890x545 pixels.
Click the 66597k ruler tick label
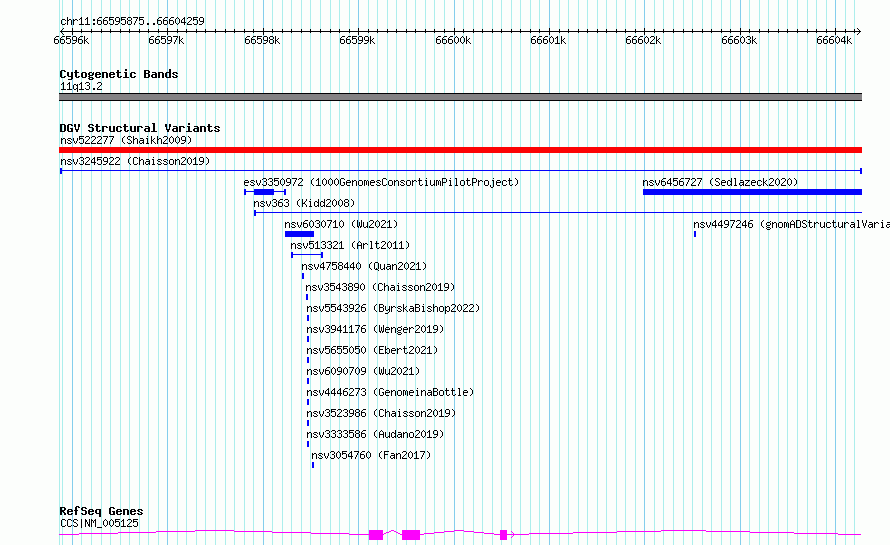click(166, 40)
